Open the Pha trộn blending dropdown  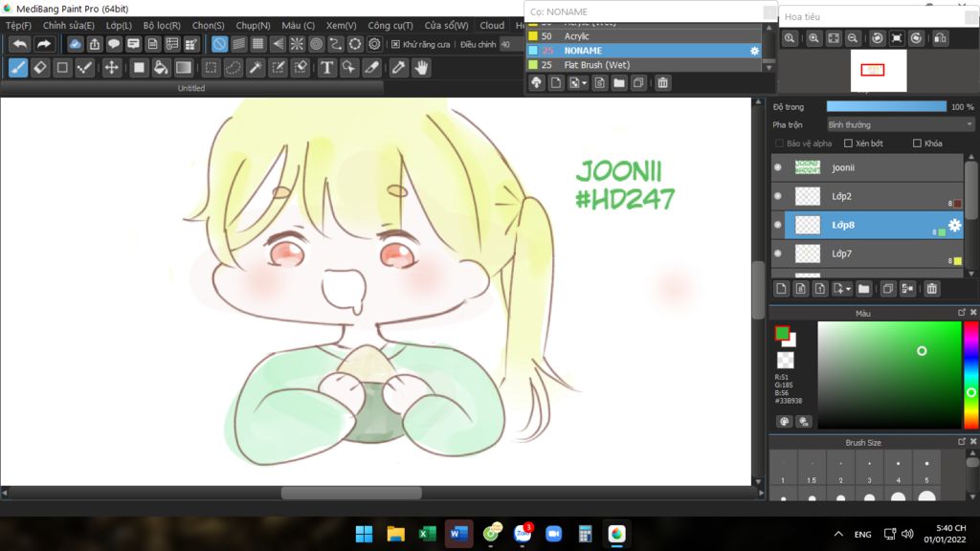pyautogui.click(x=900, y=125)
